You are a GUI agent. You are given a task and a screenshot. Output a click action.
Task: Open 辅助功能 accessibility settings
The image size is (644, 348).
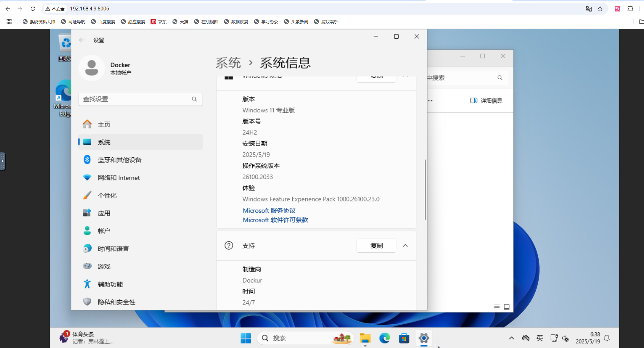click(x=140, y=284)
